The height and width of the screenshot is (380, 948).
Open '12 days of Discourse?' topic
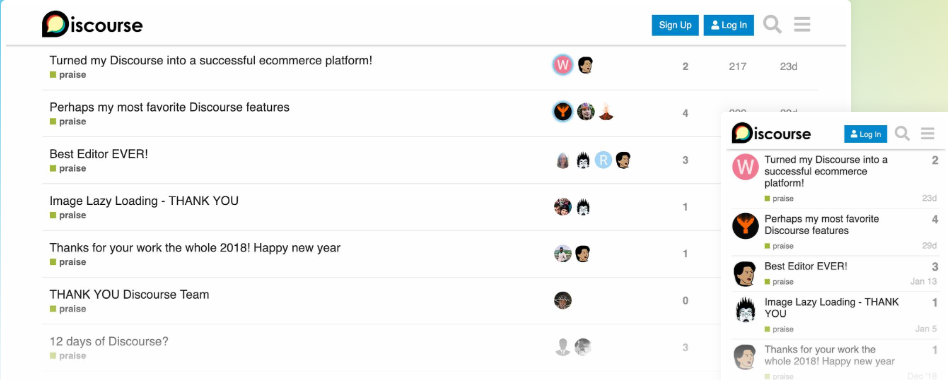109,341
